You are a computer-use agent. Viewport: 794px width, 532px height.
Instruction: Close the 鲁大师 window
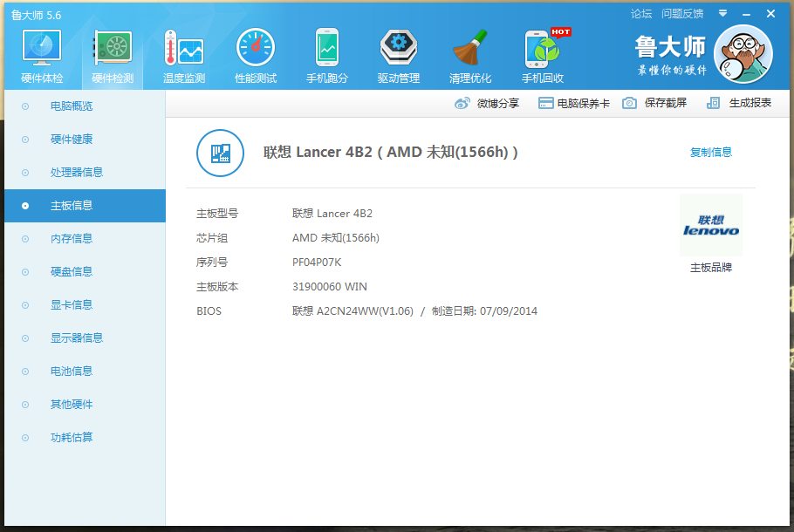[x=770, y=14]
